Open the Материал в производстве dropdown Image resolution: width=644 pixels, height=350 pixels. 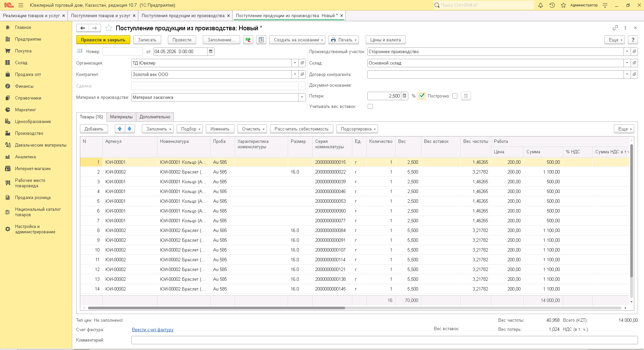pyautogui.click(x=302, y=97)
